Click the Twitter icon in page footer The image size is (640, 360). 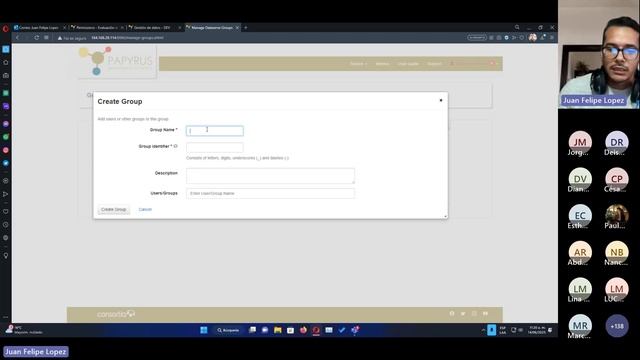click(x=463, y=313)
